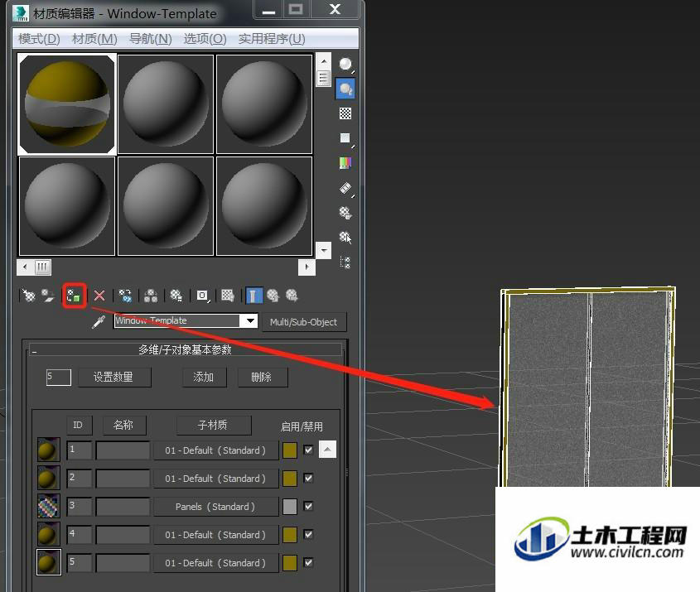Click the ID column header button

pyautogui.click(x=78, y=425)
